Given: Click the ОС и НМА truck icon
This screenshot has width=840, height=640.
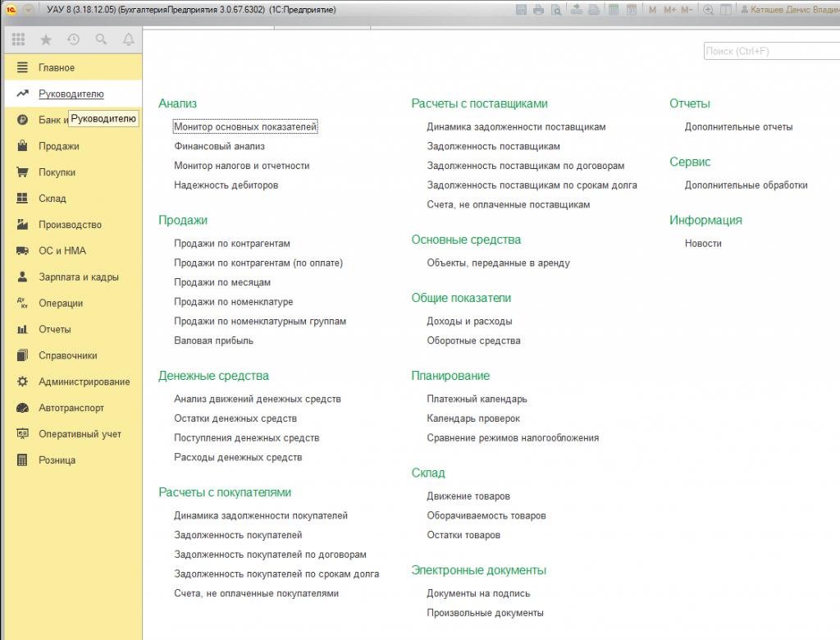Looking at the screenshot, I should pos(22,250).
